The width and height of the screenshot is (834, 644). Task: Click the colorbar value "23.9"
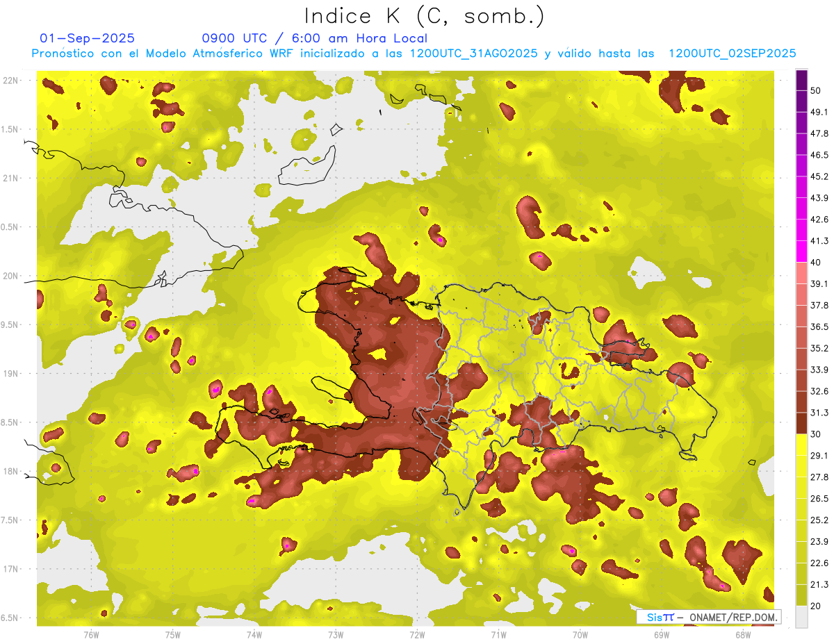point(819,541)
